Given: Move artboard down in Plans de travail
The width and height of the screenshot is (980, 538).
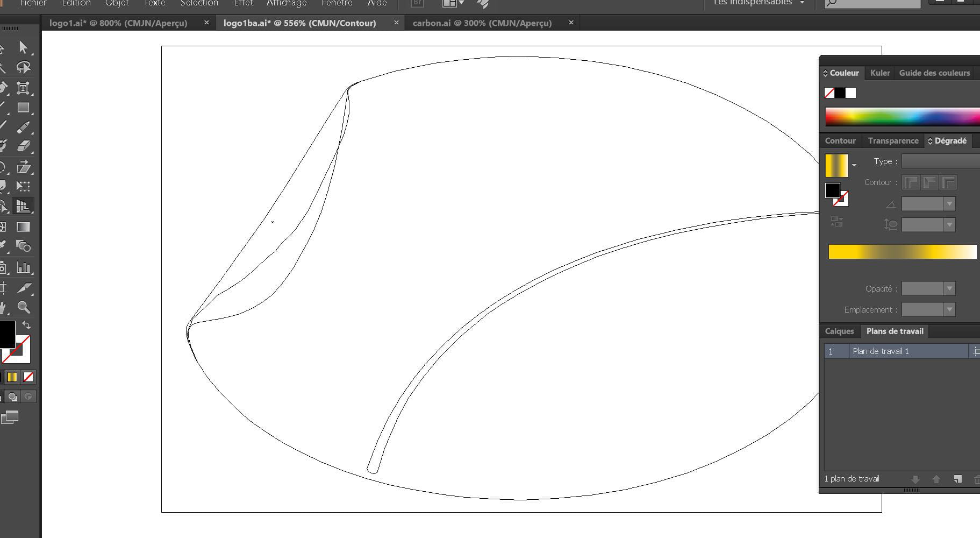Looking at the screenshot, I should (x=915, y=479).
